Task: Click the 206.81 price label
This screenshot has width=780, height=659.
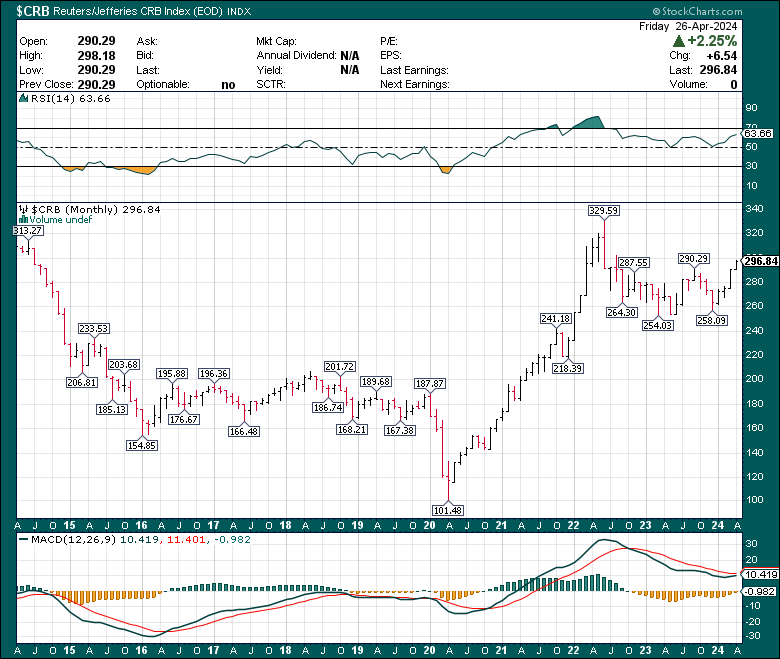Action: tap(82, 382)
